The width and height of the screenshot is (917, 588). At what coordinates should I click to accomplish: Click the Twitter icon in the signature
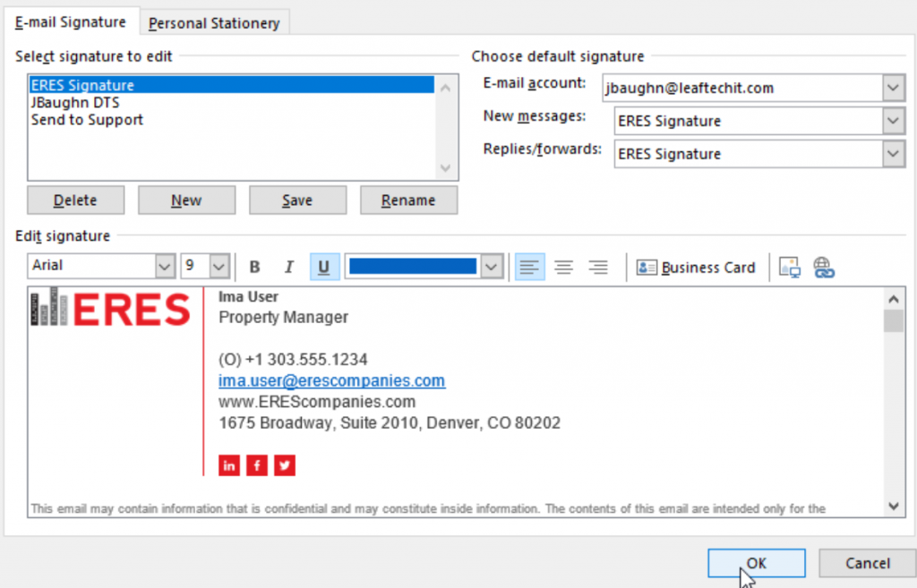284,465
